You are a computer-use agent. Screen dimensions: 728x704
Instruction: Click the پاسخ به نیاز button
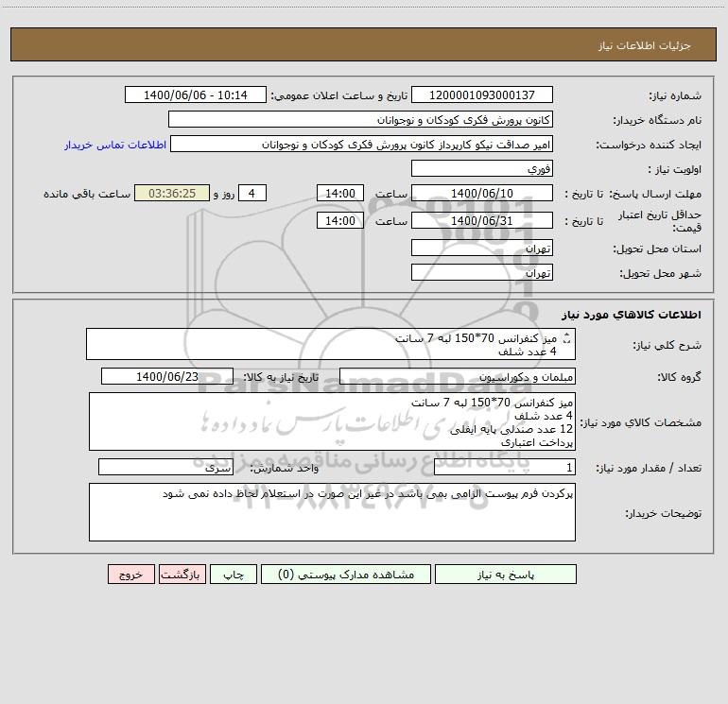point(505,575)
